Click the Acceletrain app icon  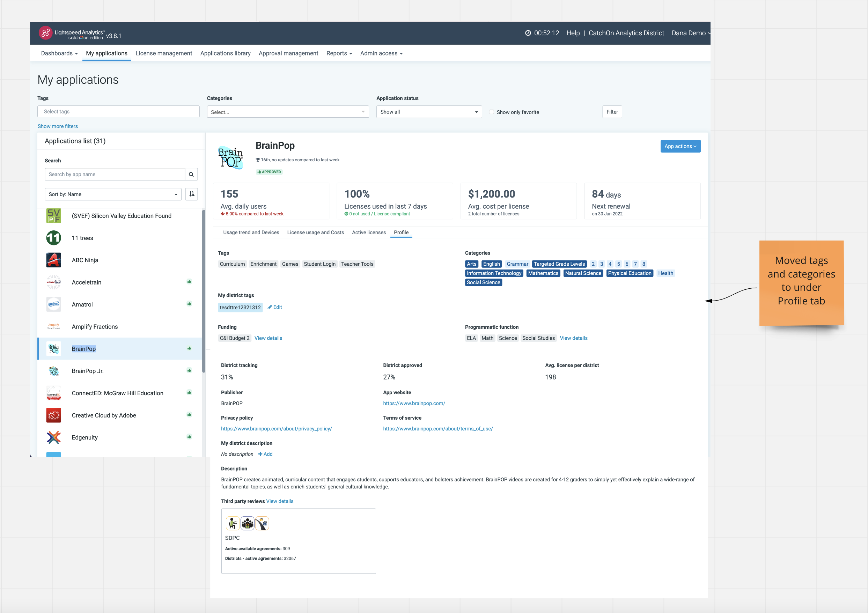point(54,282)
